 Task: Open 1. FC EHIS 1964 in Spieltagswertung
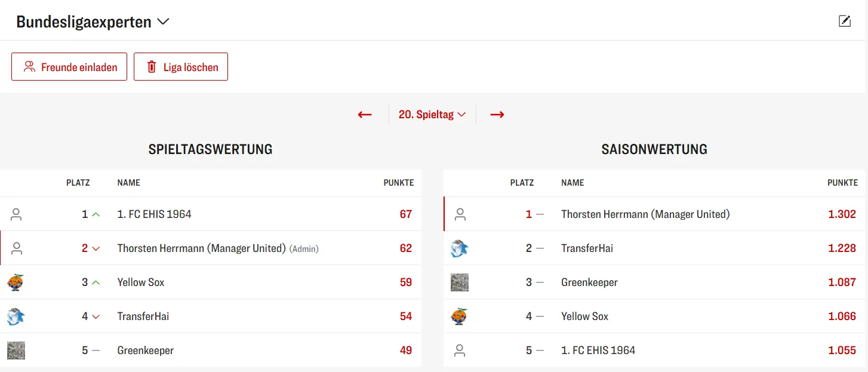(154, 214)
